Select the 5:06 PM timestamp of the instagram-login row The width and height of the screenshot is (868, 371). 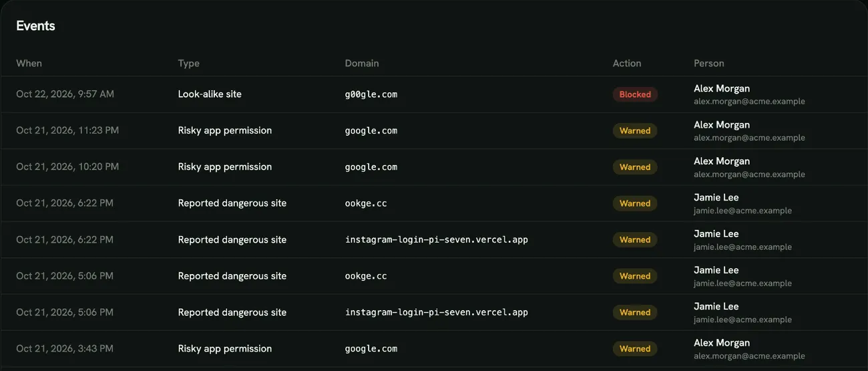pyautogui.click(x=65, y=312)
